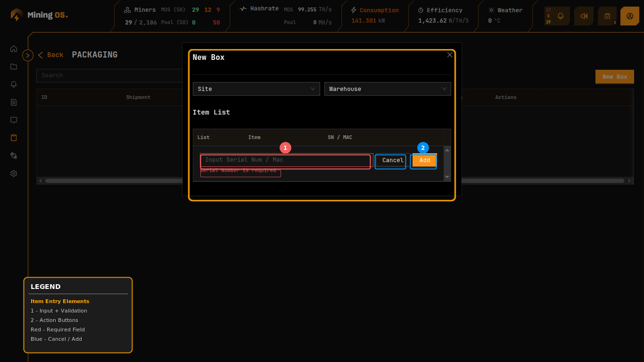Open Settings via the gear icon
The image size is (644, 362).
tap(14, 173)
